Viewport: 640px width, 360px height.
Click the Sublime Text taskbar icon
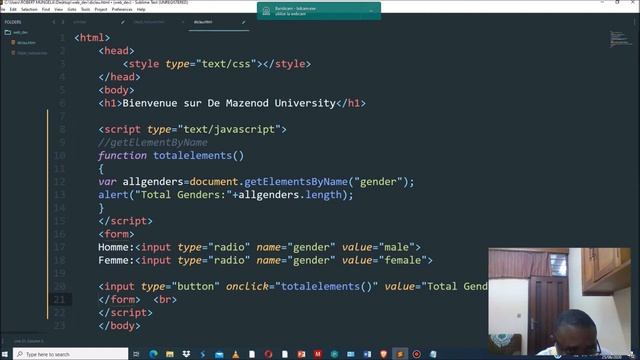(x=400, y=354)
